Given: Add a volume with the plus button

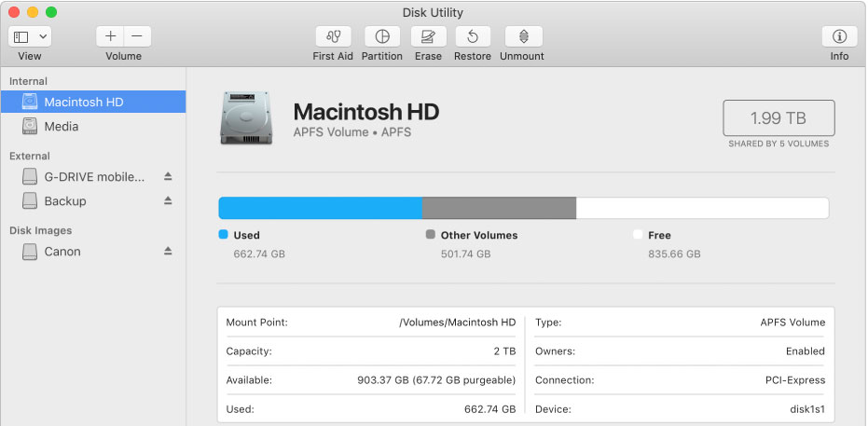Looking at the screenshot, I should 110,36.
